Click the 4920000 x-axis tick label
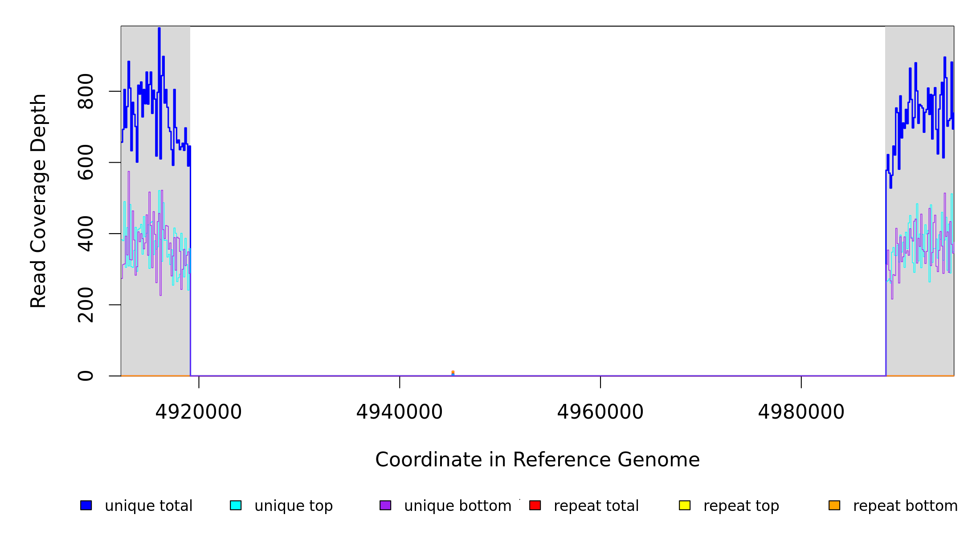This screenshot has width=980, height=535. pyautogui.click(x=199, y=412)
